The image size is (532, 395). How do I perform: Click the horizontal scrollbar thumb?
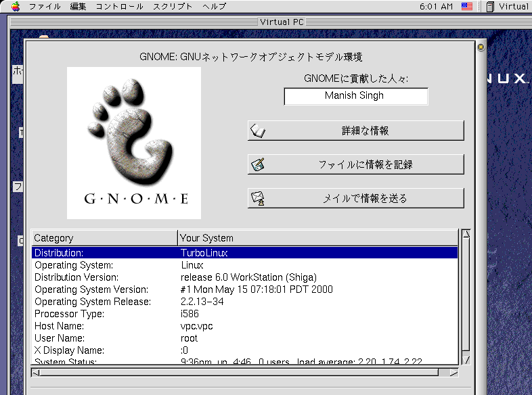pyautogui.click(x=239, y=373)
